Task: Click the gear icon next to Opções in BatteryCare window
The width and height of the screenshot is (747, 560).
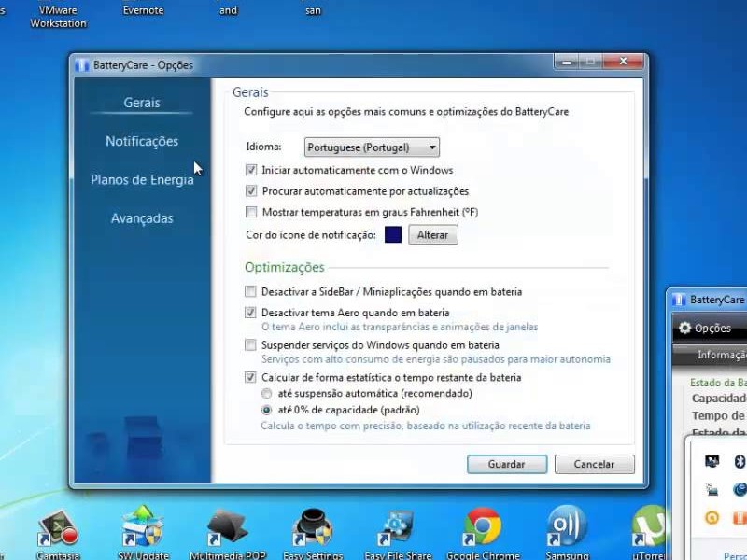Action: click(684, 328)
